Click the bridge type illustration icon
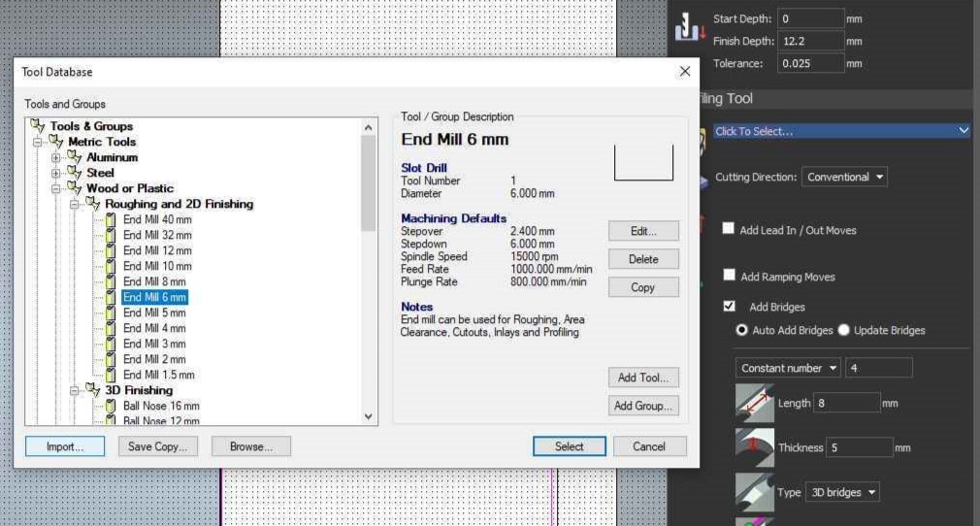The height and width of the screenshot is (526, 980). [754, 492]
